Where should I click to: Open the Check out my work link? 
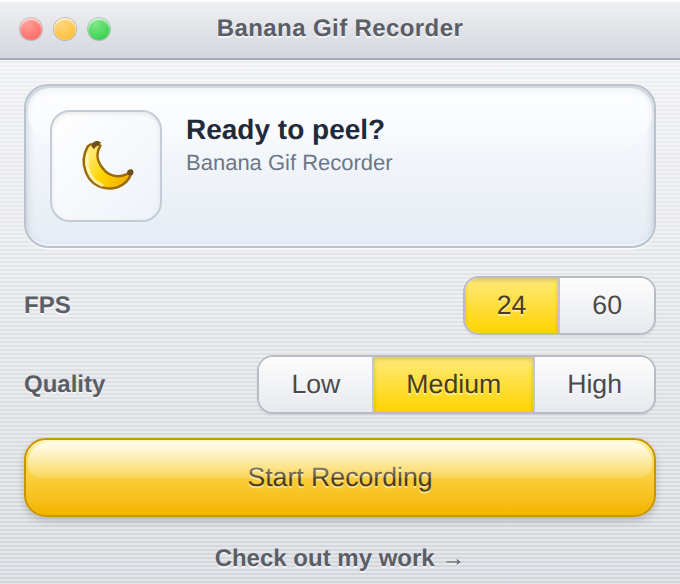(339, 558)
